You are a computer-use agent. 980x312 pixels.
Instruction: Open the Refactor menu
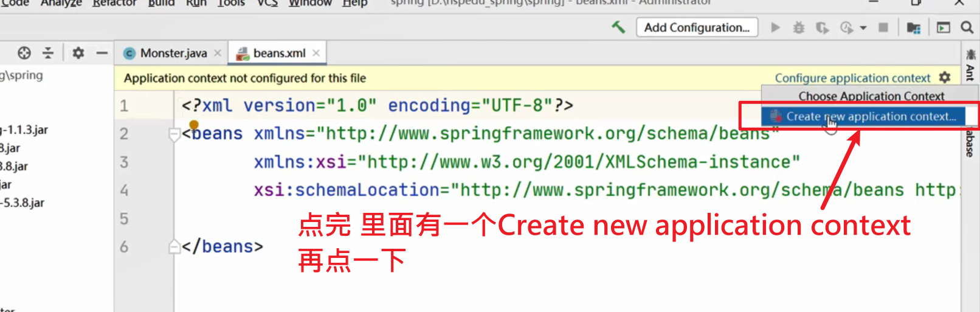click(x=114, y=3)
